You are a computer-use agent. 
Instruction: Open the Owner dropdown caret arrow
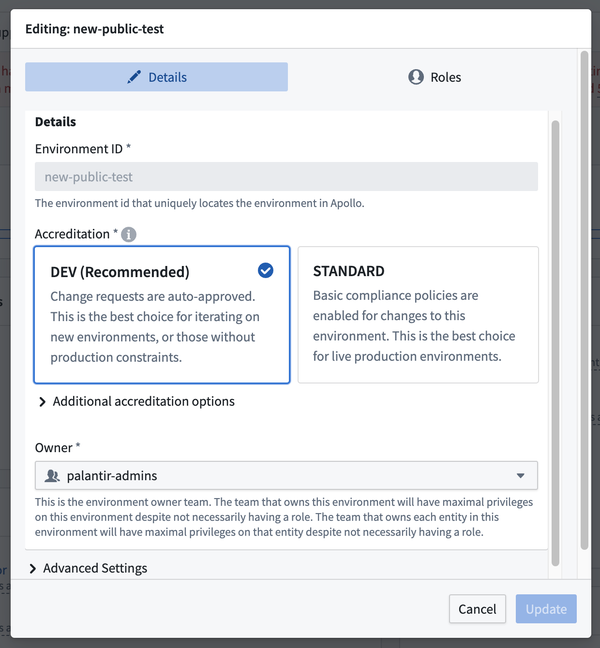521,476
